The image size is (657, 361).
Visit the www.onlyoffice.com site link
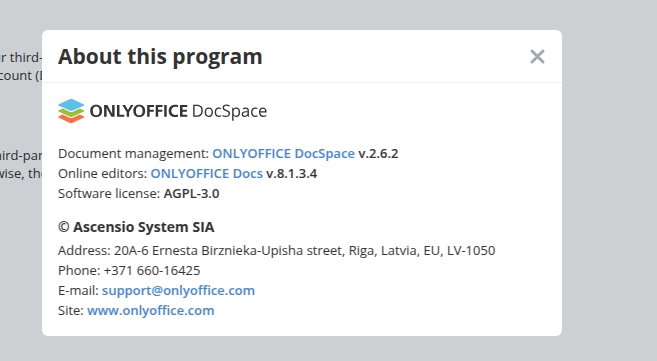click(x=150, y=311)
